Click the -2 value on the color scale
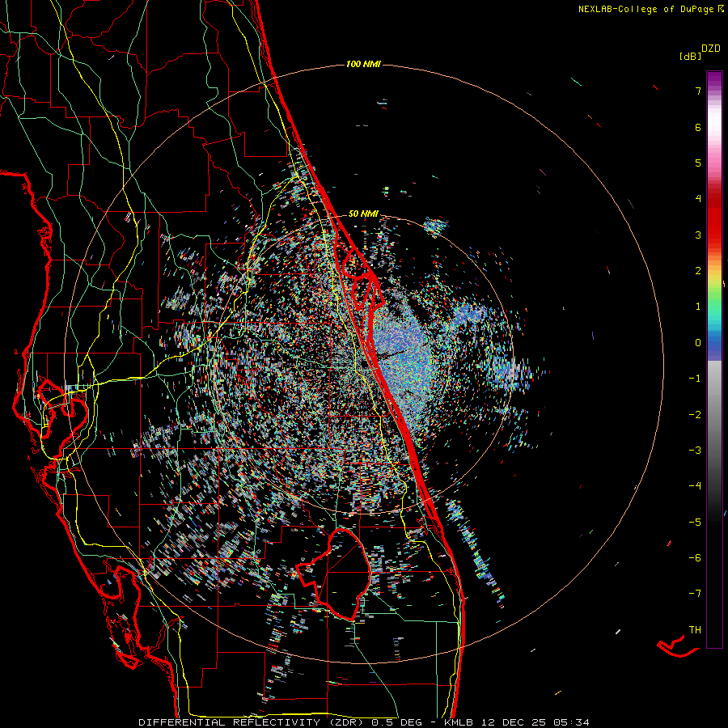This screenshot has width=728, height=728. (695, 415)
